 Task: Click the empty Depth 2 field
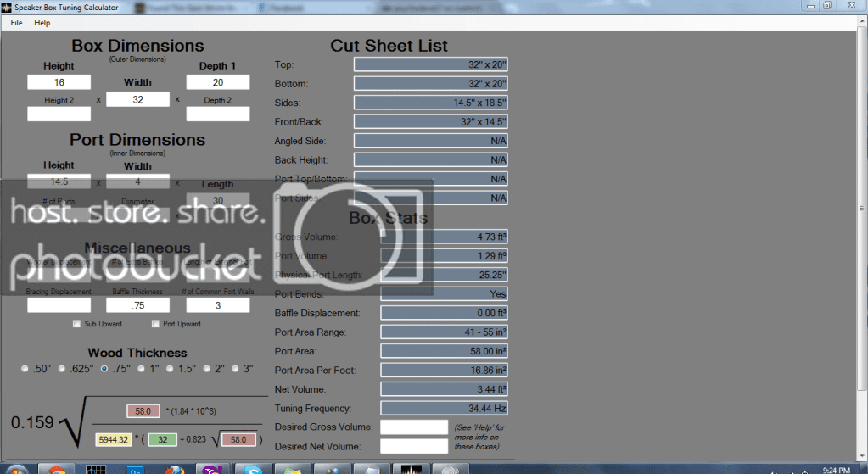[218, 114]
